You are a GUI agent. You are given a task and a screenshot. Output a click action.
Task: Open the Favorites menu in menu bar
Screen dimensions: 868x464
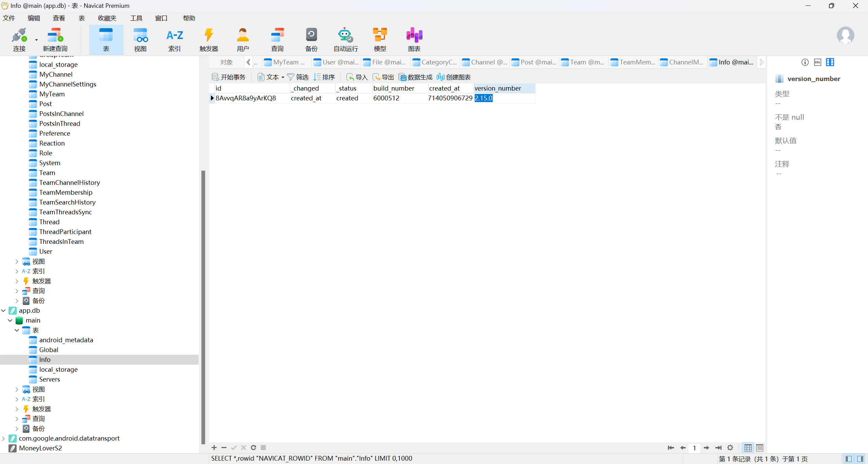click(x=107, y=18)
